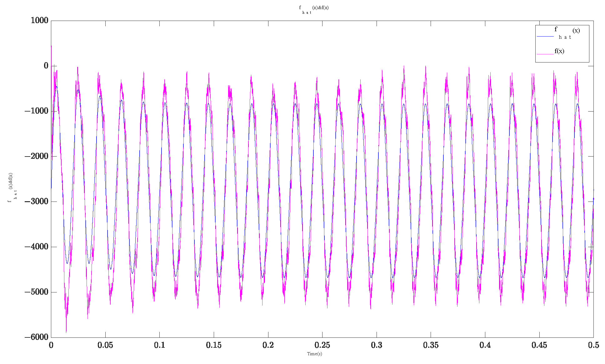
Task: Click the x-axis tick label 0.5
Action: coord(593,345)
